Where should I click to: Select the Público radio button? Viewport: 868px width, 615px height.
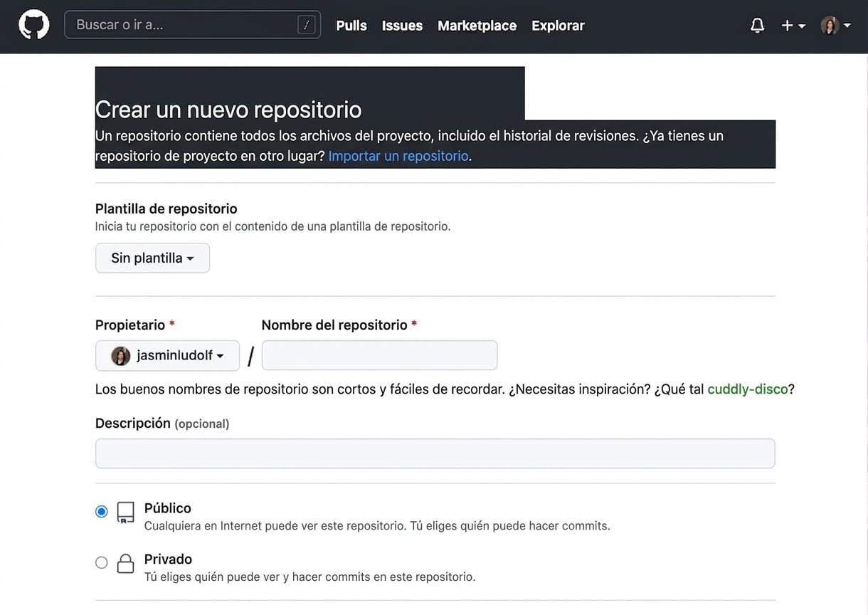102,511
